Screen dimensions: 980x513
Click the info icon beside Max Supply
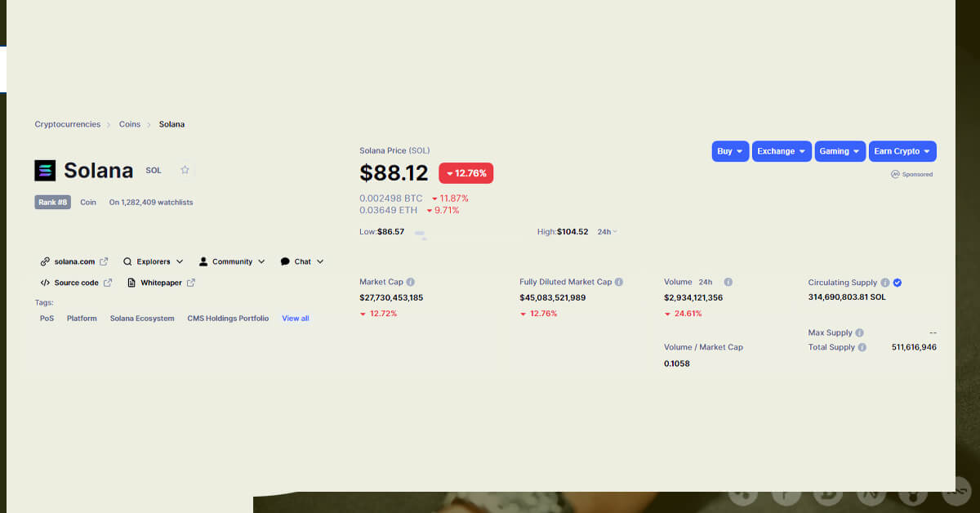860,332
